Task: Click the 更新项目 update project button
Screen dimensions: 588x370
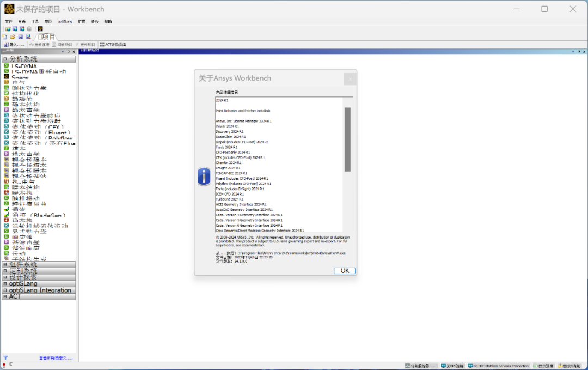Action: [85, 44]
